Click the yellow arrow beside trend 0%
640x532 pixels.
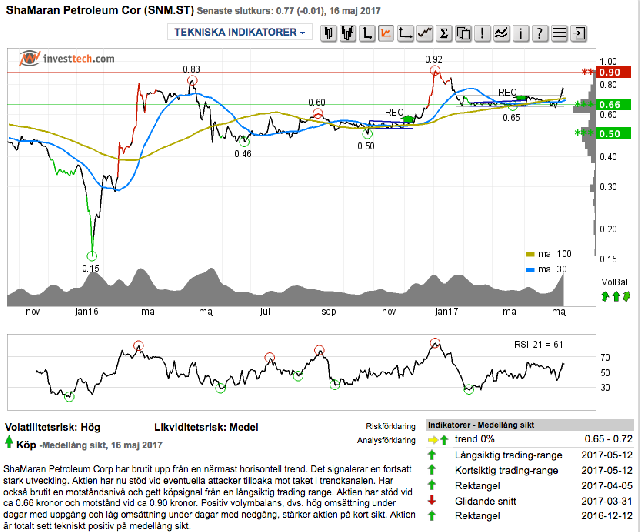(432, 440)
